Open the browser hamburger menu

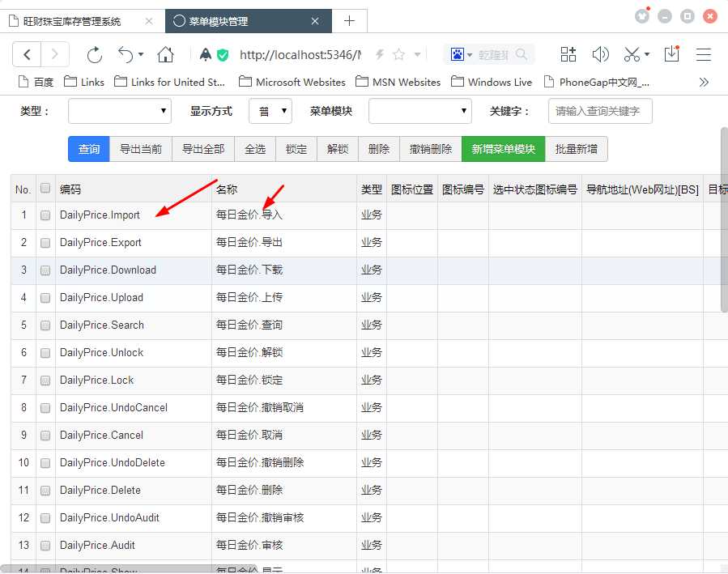click(704, 55)
